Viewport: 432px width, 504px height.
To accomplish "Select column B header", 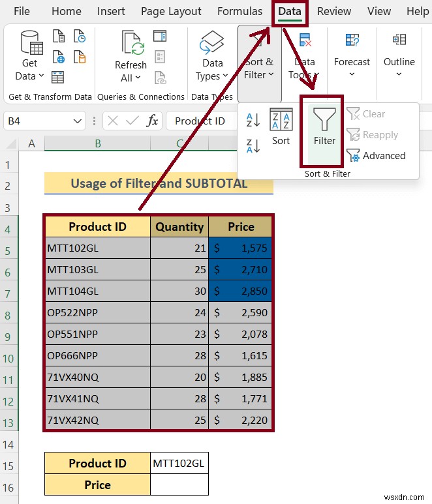I will [x=97, y=143].
